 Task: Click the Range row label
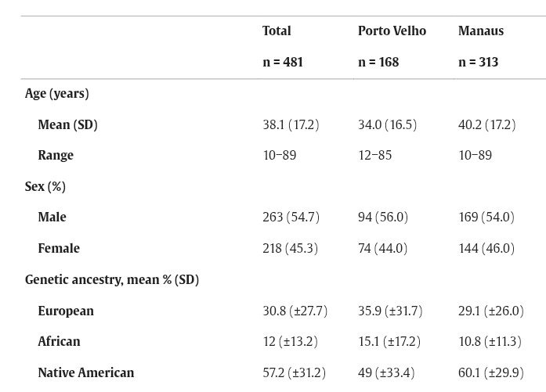(56, 155)
